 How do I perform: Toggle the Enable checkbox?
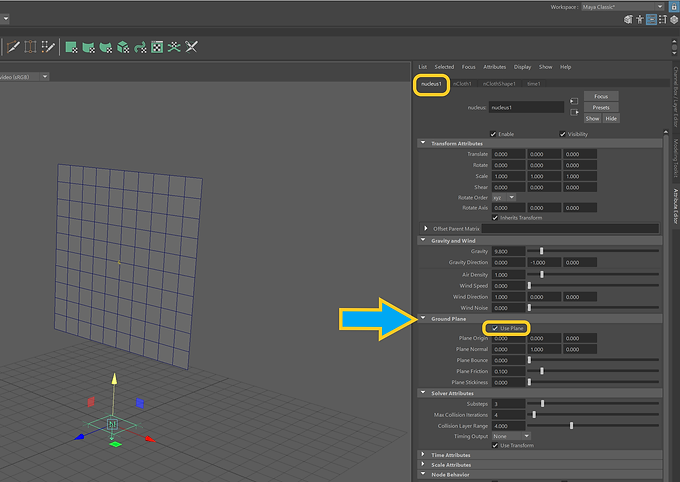pyautogui.click(x=493, y=134)
